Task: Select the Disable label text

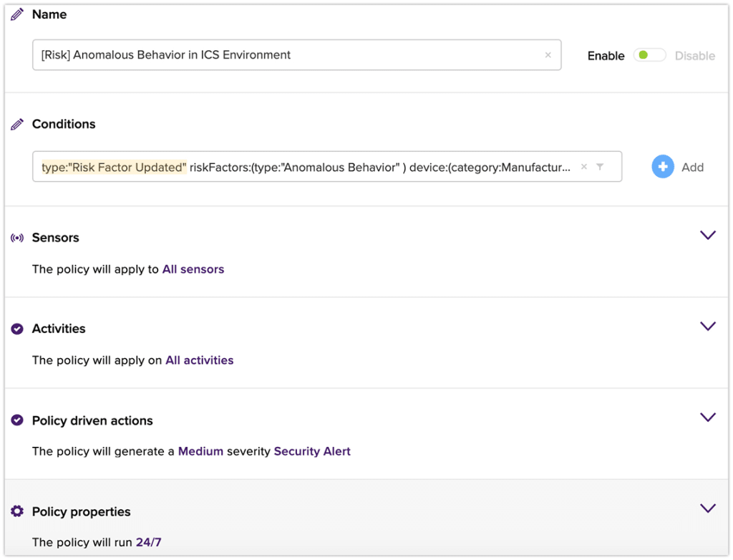Action: 694,56
